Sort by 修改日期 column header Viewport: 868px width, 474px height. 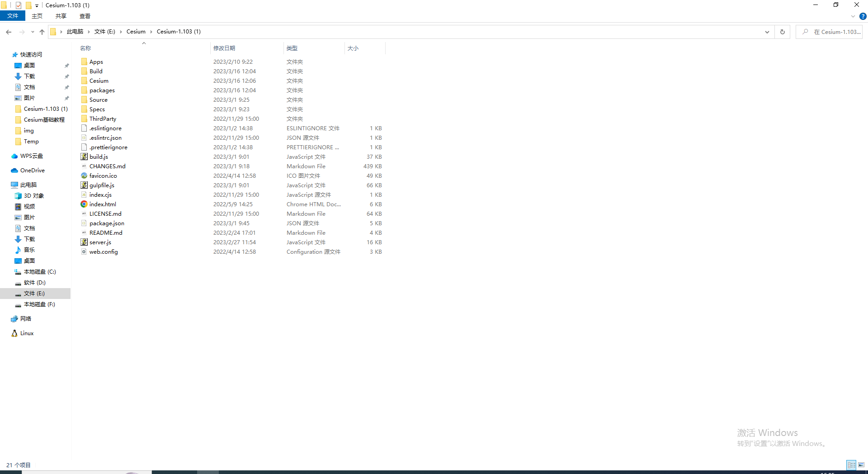coord(224,48)
